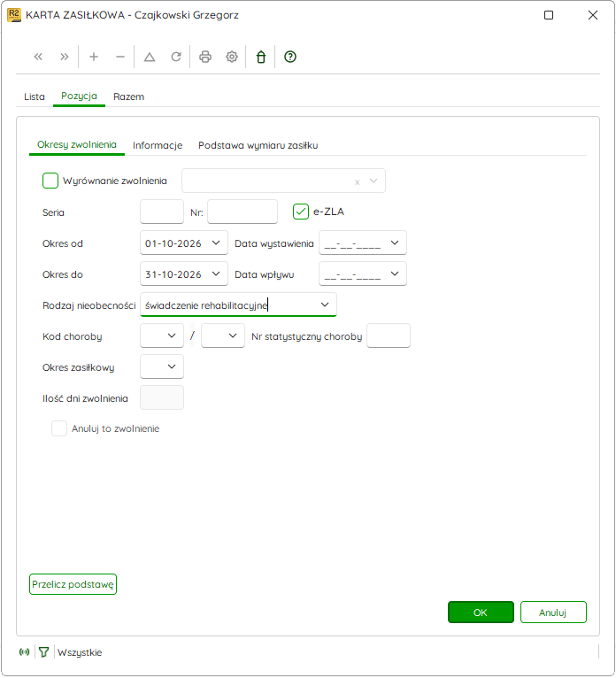The image size is (616, 678).
Task: Click the R2 application logo icon
Action: point(14,15)
